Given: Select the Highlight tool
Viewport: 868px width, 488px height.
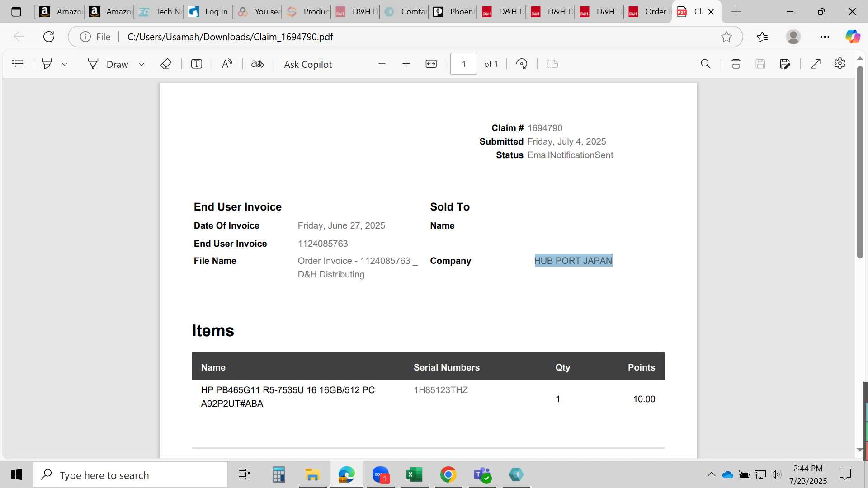Looking at the screenshot, I should click(x=47, y=64).
